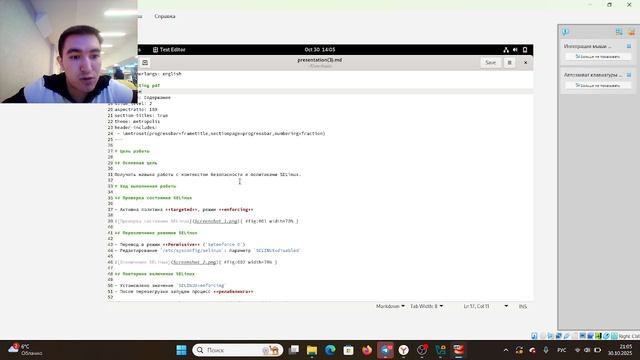This screenshot has width=640, height=360.
Task: Click the GNOME volume speaker icon
Action: pyautogui.click(x=515, y=50)
